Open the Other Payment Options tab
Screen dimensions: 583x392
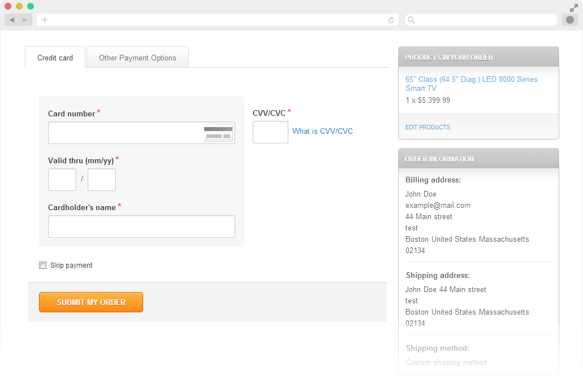tap(137, 58)
